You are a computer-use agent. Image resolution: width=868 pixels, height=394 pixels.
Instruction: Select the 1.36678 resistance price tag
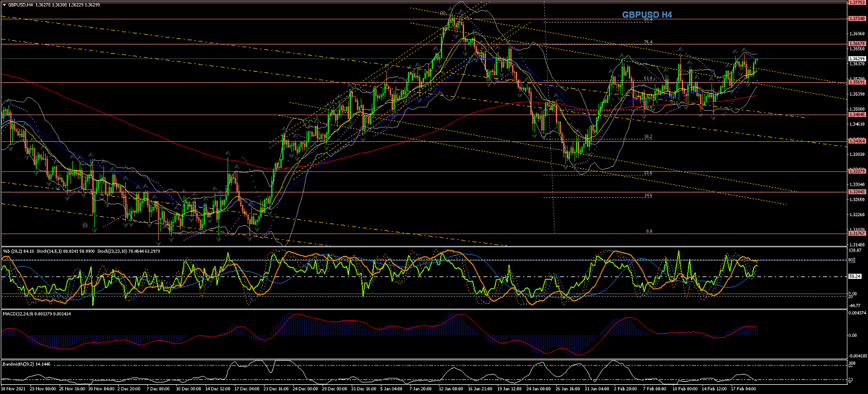click(x=856, y=44)
